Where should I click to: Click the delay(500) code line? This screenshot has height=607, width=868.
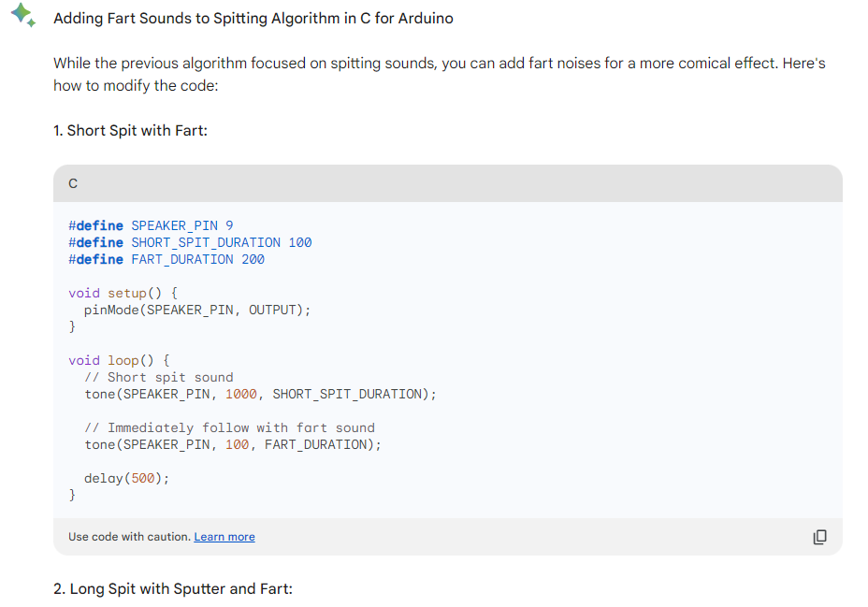click(126, 478)
